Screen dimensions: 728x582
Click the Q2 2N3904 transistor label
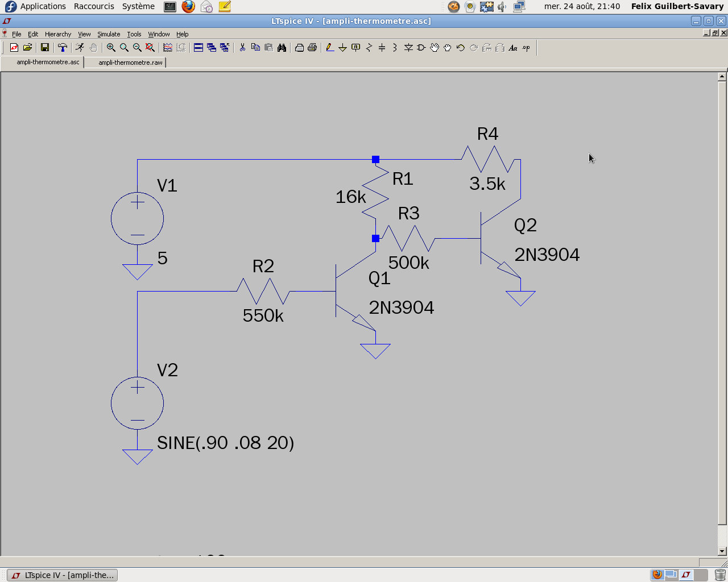coord(547,255)
